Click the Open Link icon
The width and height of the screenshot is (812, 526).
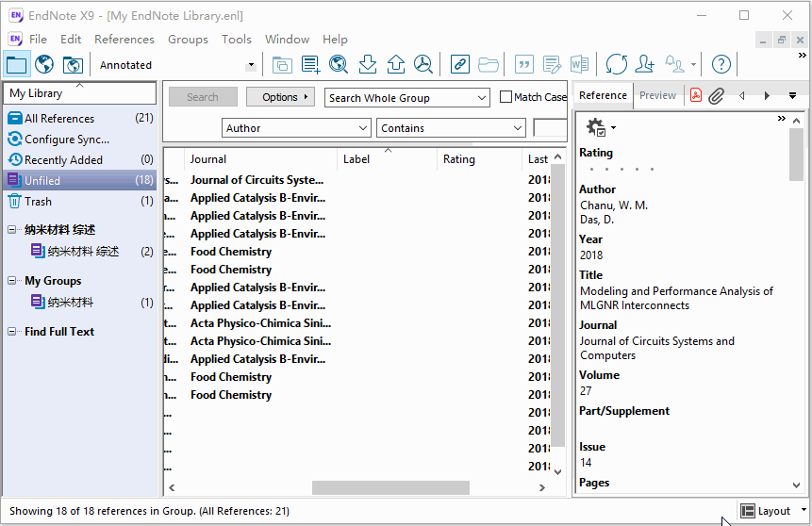pyautogui.click(x=460, y=65)
